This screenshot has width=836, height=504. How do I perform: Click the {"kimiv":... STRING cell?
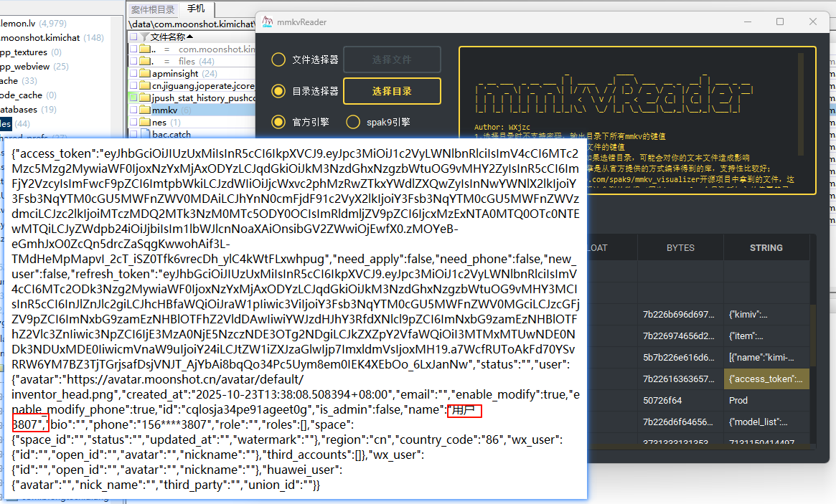tap(766, 314)
